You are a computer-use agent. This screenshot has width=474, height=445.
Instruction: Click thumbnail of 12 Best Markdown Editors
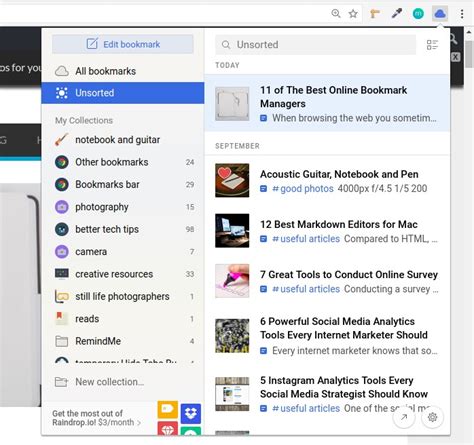[x=232, y=231]
